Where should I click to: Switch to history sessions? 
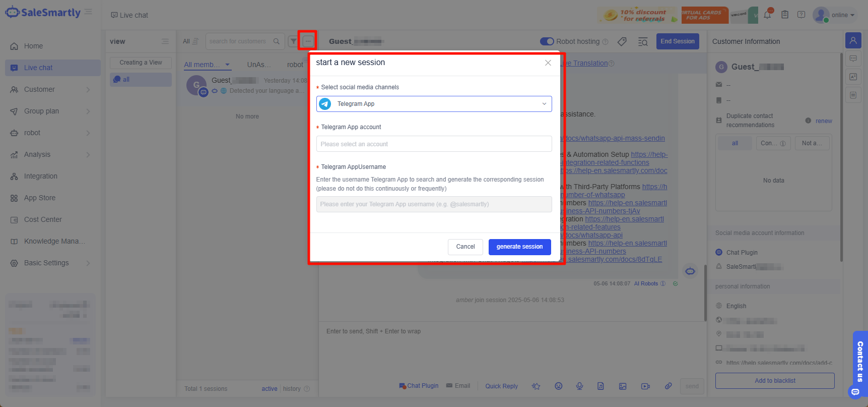click(292, 389)
